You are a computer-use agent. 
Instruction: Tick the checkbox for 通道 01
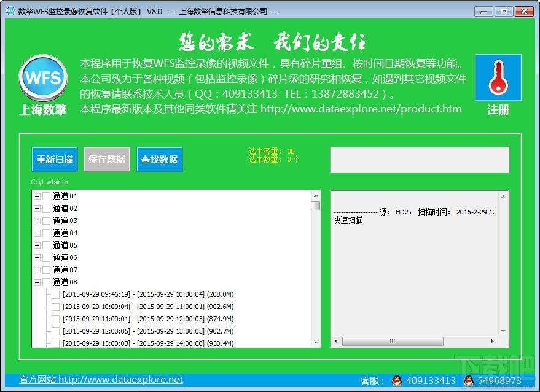click(47, 197)
